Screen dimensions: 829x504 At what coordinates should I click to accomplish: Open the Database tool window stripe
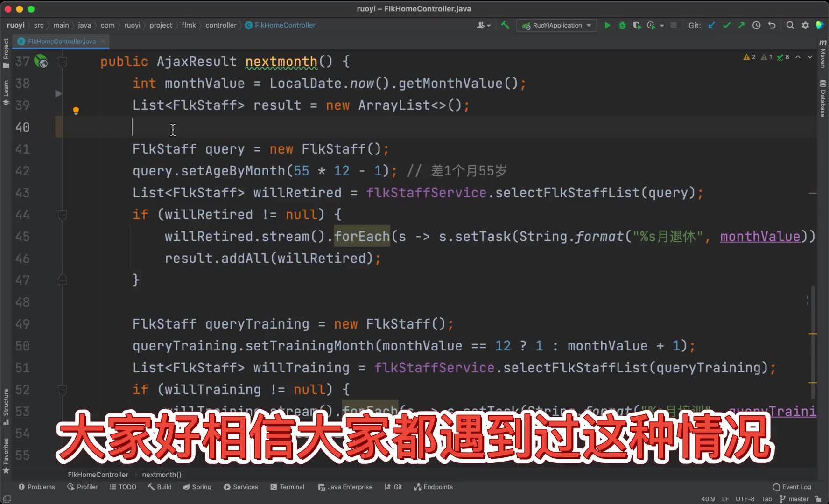[822, 98]
